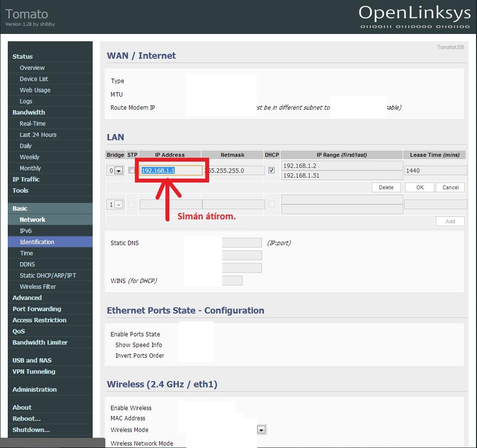Screen dimensions: 477x448
Task: Cancel the LAN row edit
Action: 450,187
